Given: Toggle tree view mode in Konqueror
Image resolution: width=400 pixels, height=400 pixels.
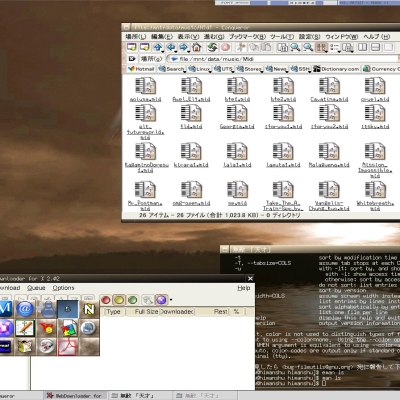Looking at the screenshot, I should tap(347, 47).
